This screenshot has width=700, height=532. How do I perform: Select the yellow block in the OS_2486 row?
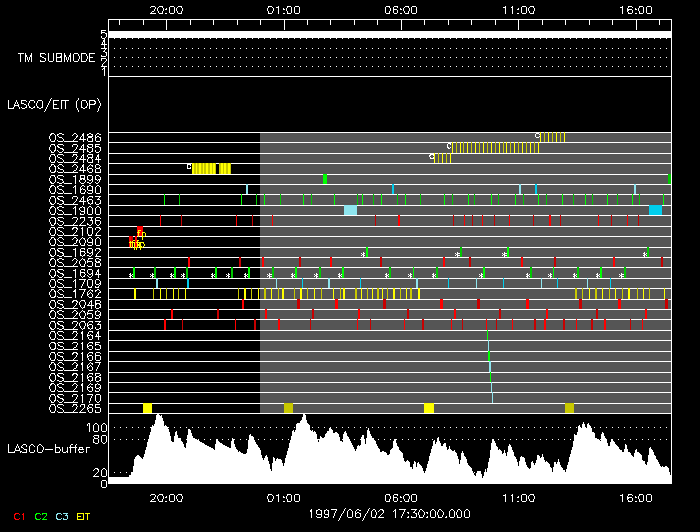(553, 137)
